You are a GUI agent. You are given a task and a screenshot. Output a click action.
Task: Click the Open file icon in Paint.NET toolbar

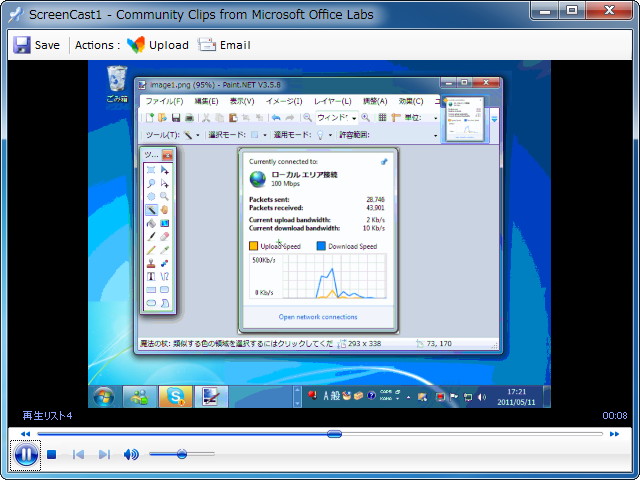(x=162, y=118)
